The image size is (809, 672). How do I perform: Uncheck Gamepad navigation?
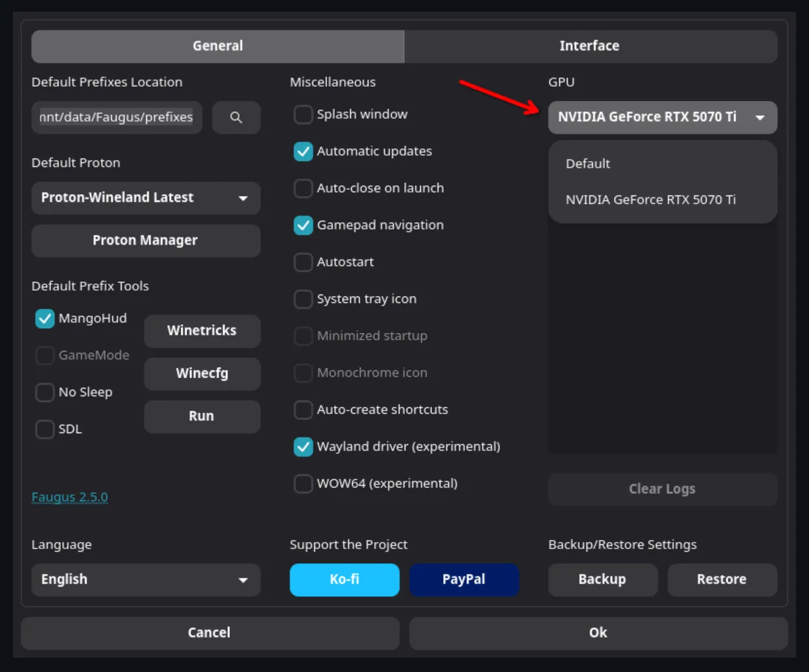pyautogui.click(x=303, y=225)
